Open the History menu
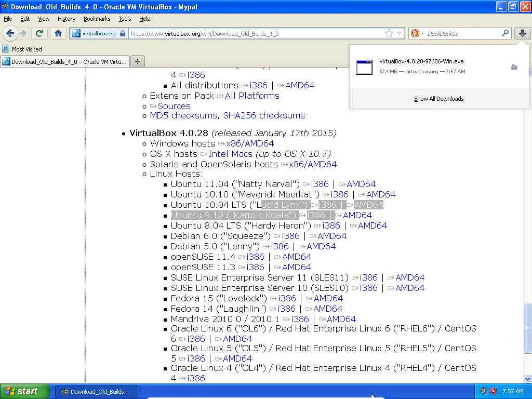This screenshot has width=532, height=399. pyautogui.click(x=66, y=19)
